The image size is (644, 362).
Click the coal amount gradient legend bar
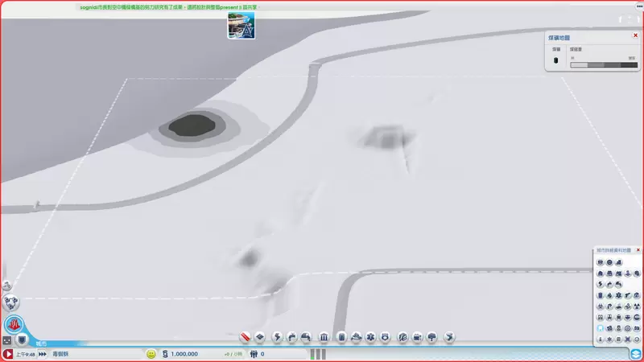pos(604,65)
